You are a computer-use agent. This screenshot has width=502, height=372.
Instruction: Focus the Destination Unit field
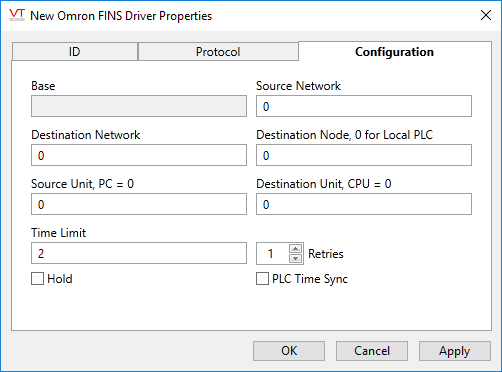pyautogui.click(x=364, y=204)
